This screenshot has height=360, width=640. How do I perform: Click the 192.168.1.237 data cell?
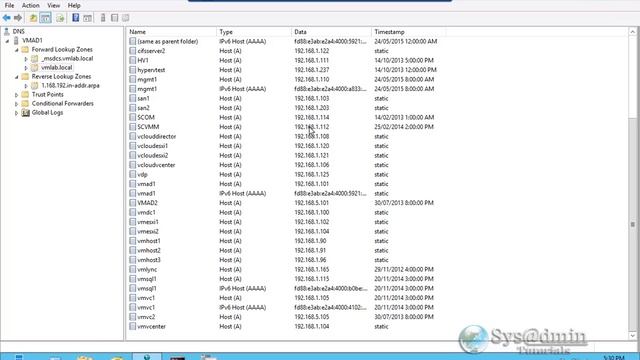click(x=311, y=70)
